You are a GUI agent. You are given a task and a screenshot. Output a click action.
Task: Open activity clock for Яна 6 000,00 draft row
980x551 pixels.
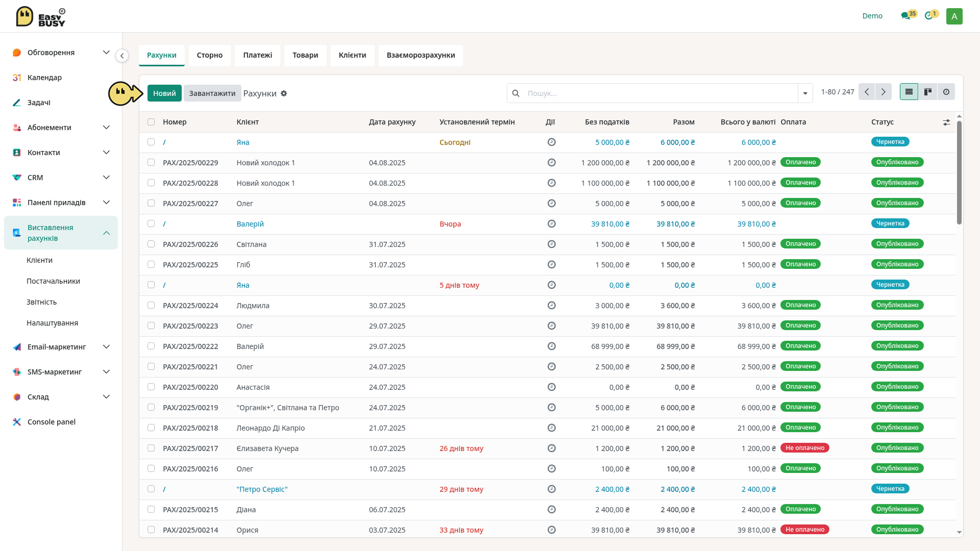click(x=551, y=142)
